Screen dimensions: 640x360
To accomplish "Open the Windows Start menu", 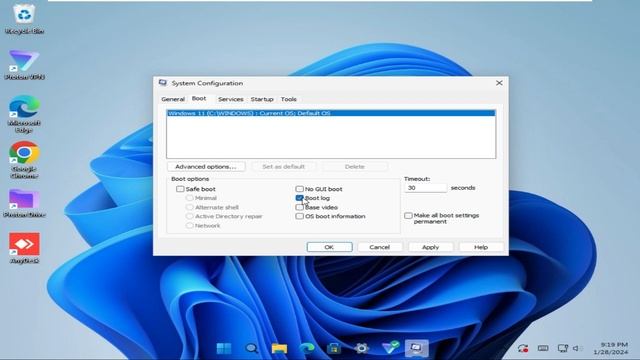I will coord(224,348).
